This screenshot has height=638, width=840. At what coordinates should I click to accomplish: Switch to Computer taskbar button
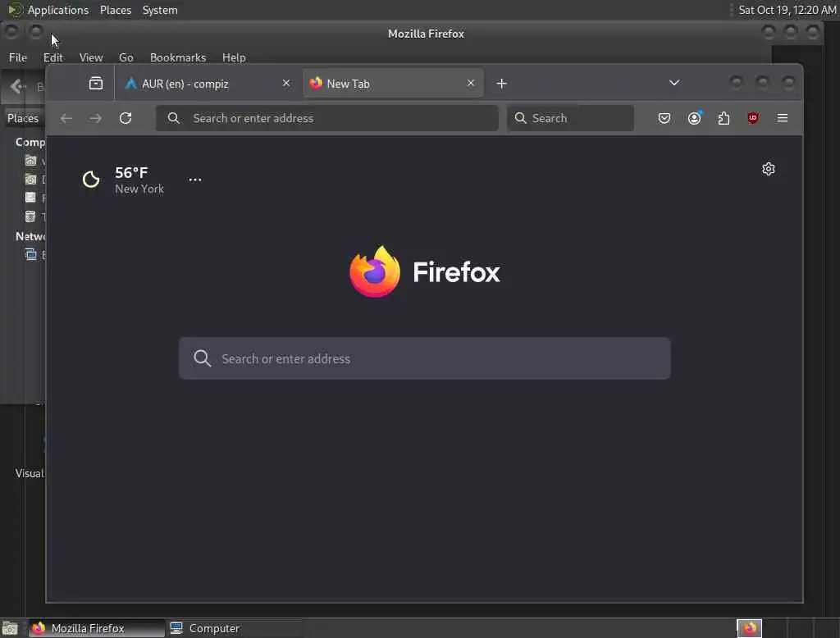pos(234,628)
